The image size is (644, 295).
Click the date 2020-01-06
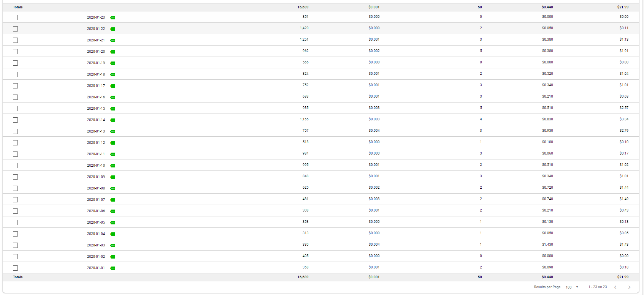[x=96, y=211]
